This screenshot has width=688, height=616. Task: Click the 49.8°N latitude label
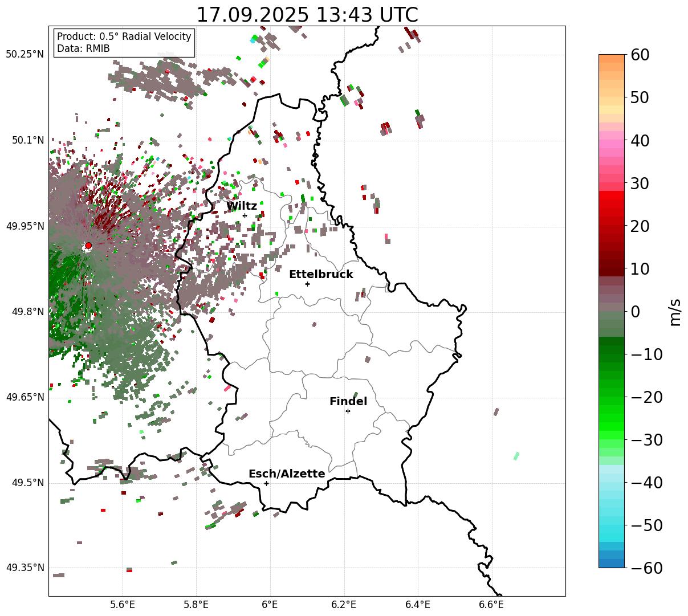pyautogui.click(x=27, y=312)
